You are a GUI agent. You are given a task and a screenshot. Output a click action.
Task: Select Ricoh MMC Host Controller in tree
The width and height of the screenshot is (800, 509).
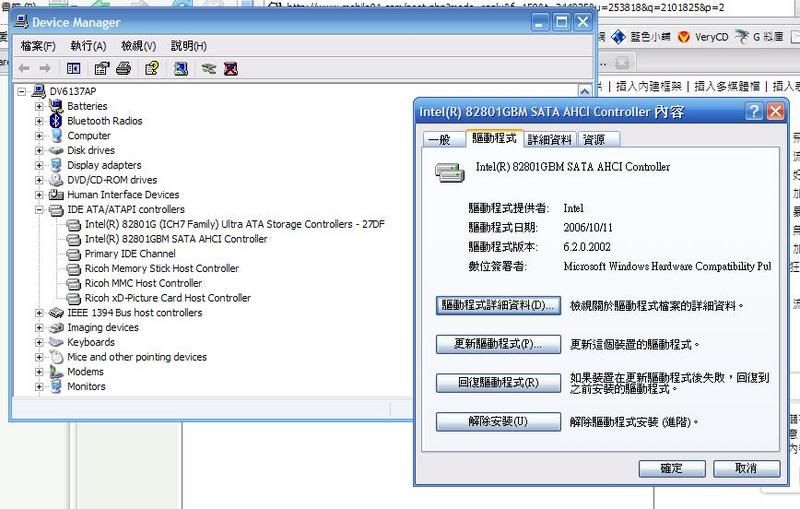(143, 283)
